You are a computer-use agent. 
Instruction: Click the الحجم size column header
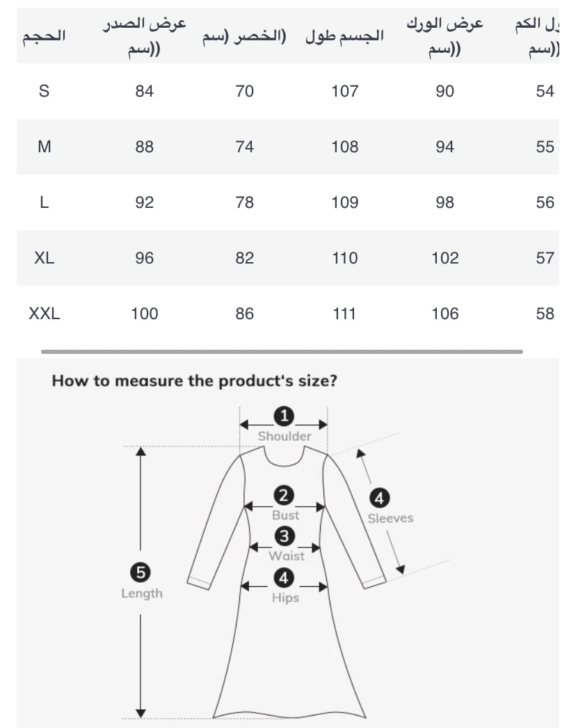pyautogui.click(x=44, y=36)
